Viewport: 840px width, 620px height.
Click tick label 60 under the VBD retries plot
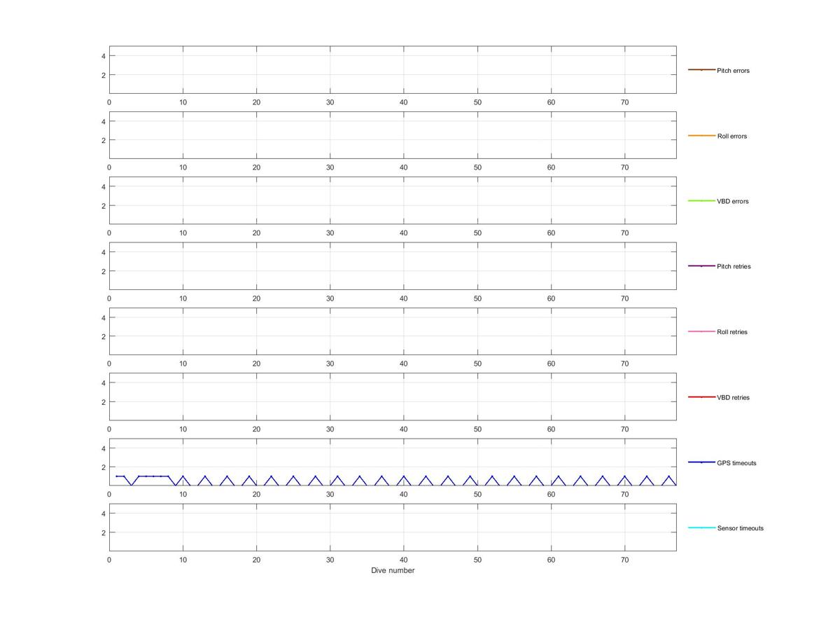click(552, 429)
